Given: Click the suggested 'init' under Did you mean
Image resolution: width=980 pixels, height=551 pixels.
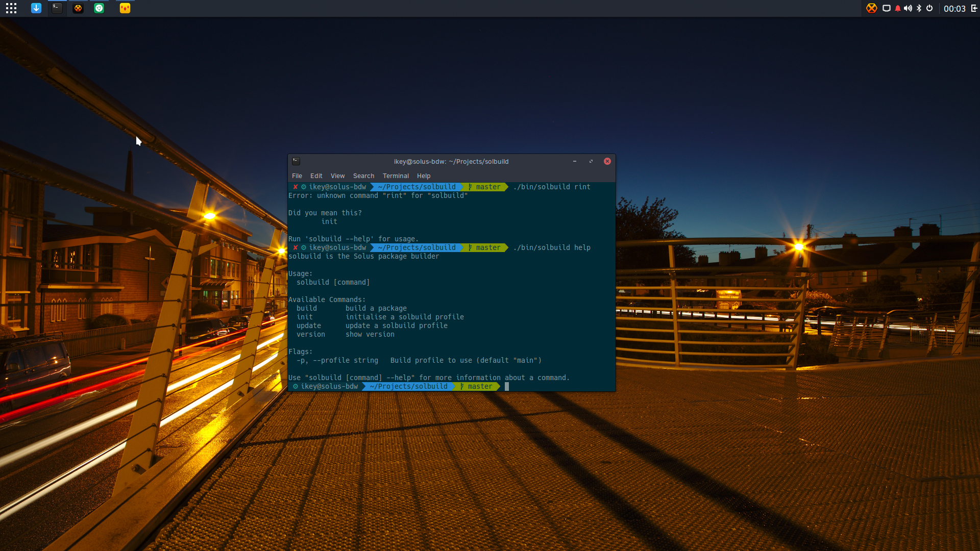Looking at the screenshot, I should click(329, 222).
